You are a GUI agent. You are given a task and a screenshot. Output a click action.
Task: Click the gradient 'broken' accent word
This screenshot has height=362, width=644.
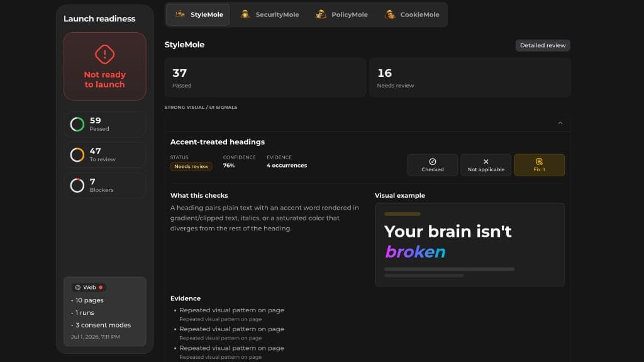(x=415, y=252)
